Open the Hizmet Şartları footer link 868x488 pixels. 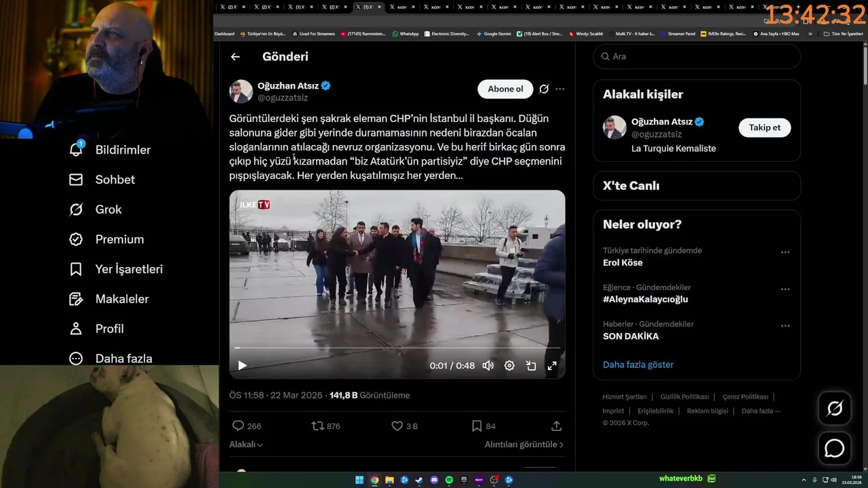pos(625,396)
